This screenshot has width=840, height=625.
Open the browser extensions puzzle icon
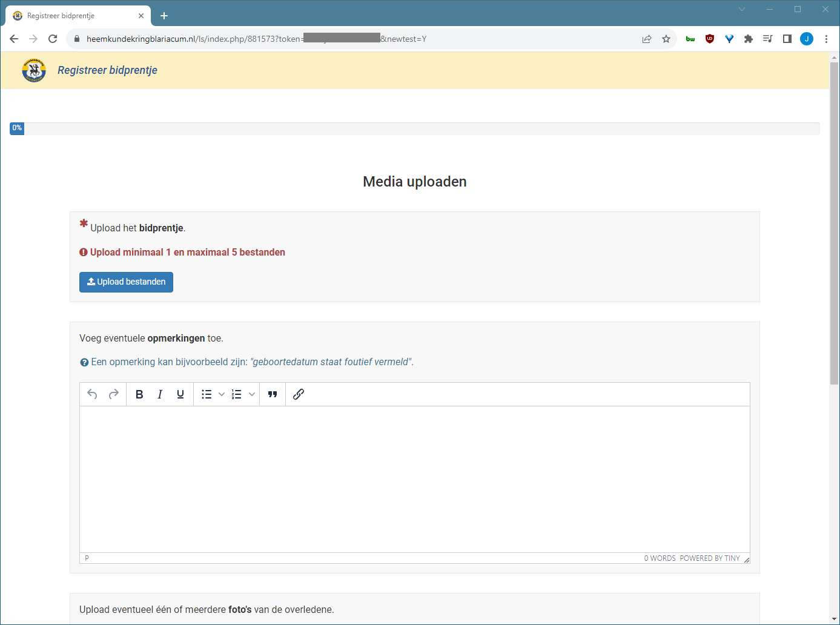749,39
